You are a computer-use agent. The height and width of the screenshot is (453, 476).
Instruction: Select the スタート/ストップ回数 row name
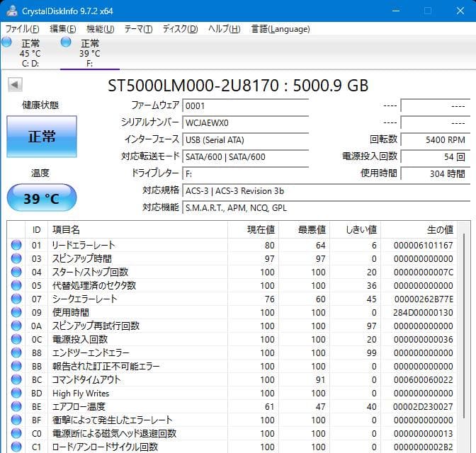click(x=90, y=272)
